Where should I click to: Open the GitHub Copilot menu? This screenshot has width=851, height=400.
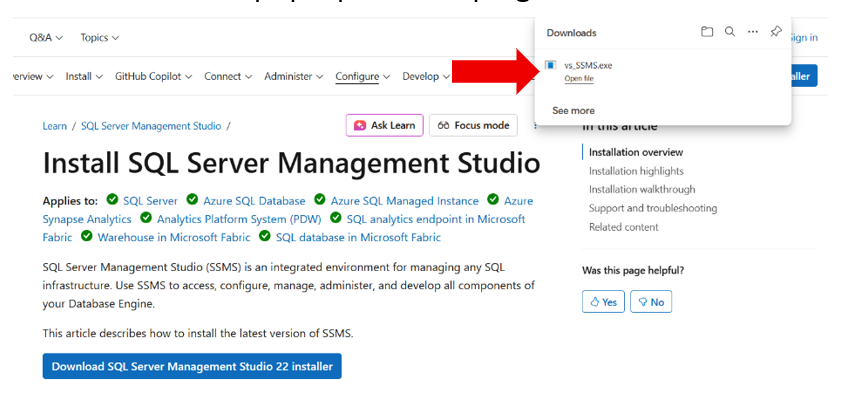coord(154,77)
